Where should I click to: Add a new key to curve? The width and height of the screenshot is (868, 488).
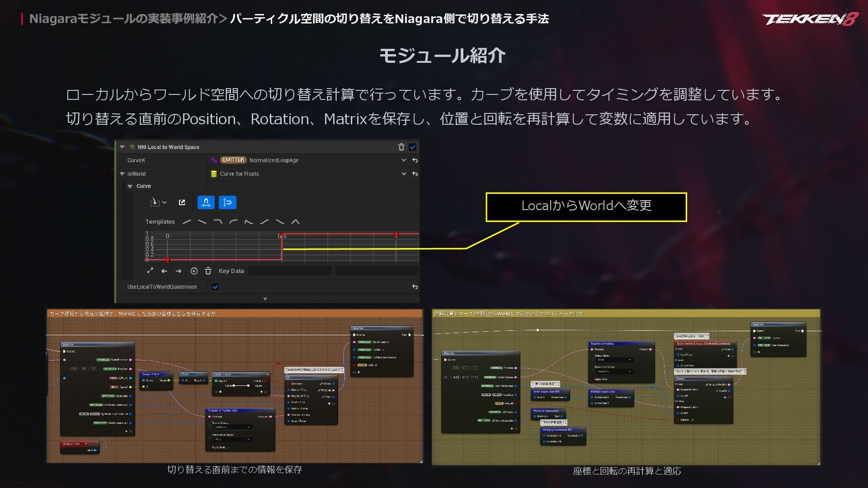[x=194, y=271]
